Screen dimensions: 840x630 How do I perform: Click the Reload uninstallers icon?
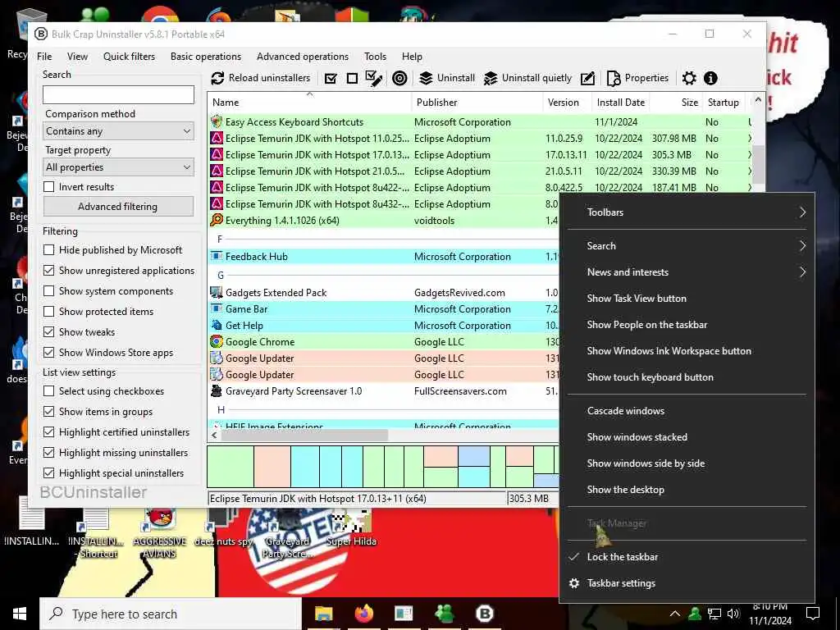(x=217, y=78)
